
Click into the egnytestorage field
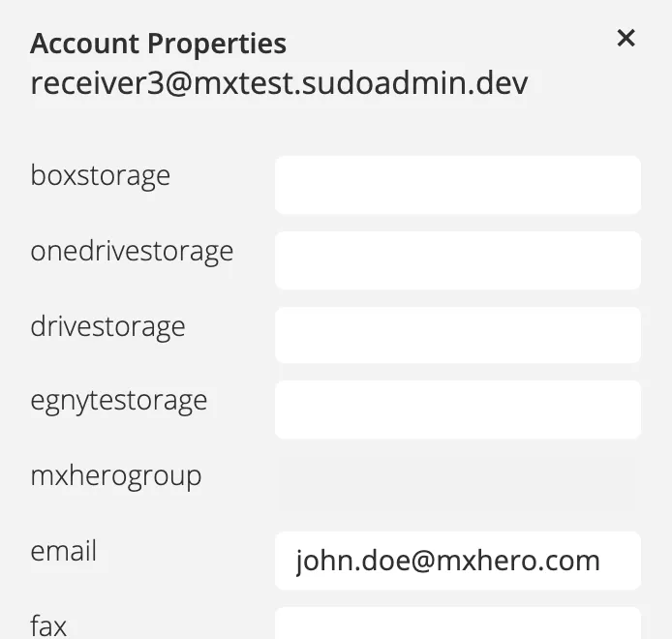457,410
